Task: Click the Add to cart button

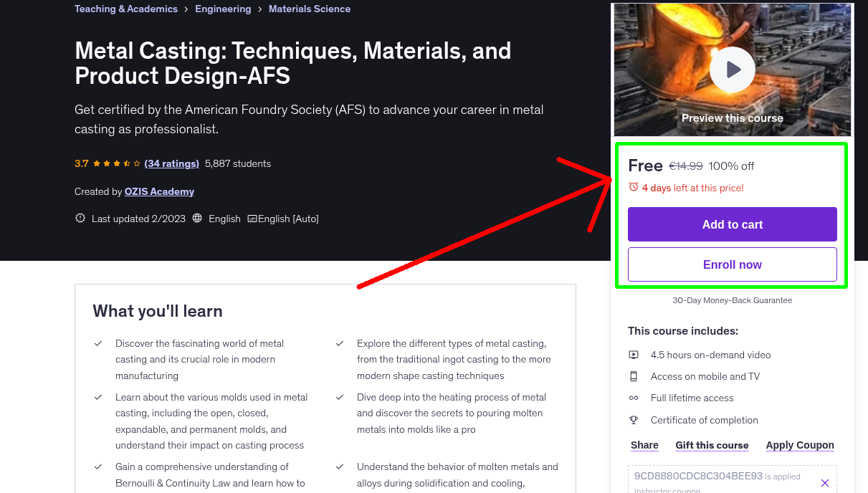Action: (732, 224)
